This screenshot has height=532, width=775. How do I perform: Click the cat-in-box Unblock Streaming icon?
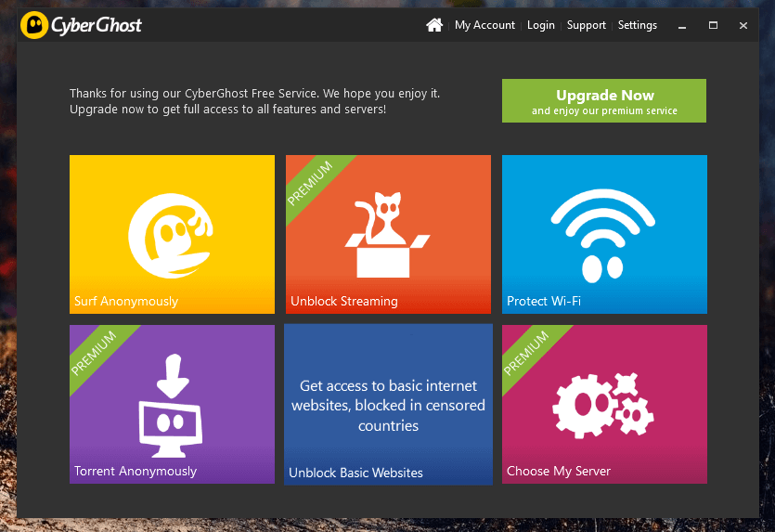click(x=387, y=234)
